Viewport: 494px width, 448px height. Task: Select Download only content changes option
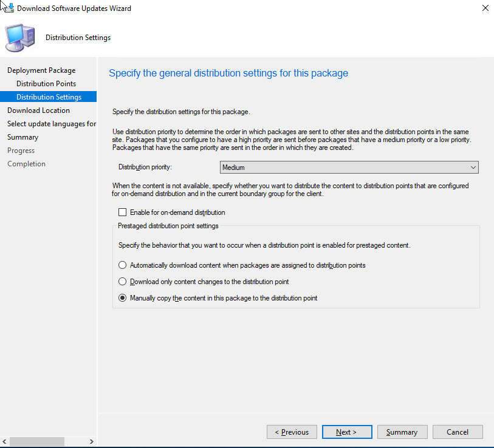pos(123,282)
